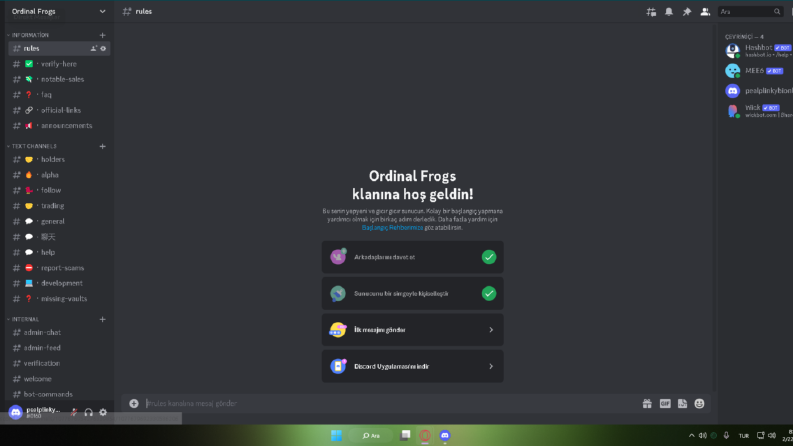Select pealplinkybionl member entry
Screen dimensions: 793x446
click(757, 91)
